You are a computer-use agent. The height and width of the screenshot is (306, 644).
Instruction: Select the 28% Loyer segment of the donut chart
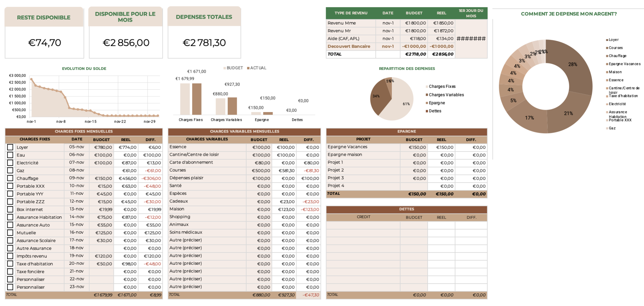(572, 65)
